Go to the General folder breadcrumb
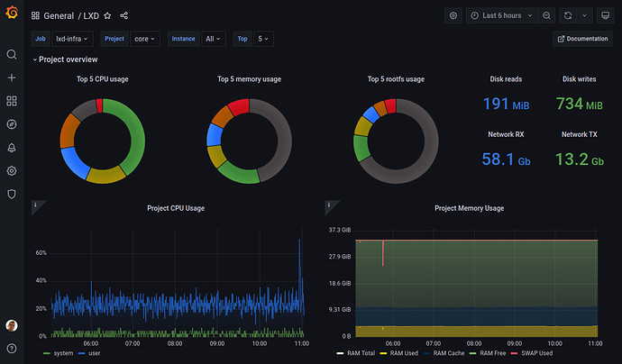This screenshot has height=364, width=622. 59,16
